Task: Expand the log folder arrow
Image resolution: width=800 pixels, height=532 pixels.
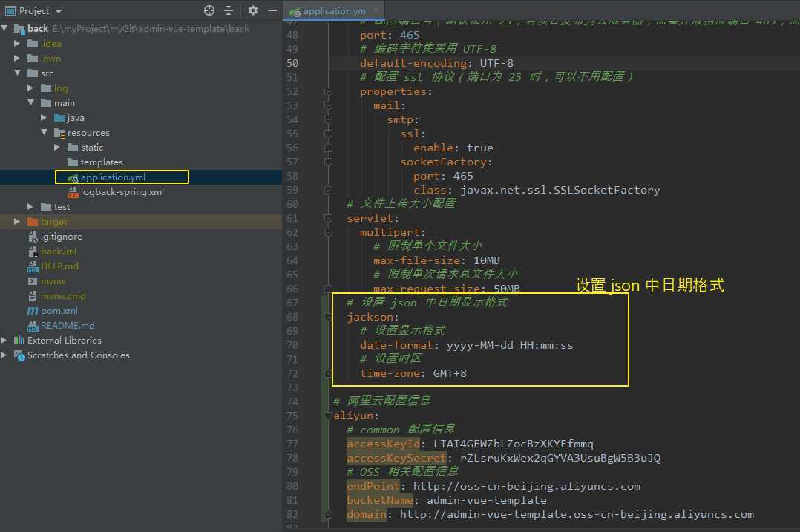Action: tap(30, 88)
